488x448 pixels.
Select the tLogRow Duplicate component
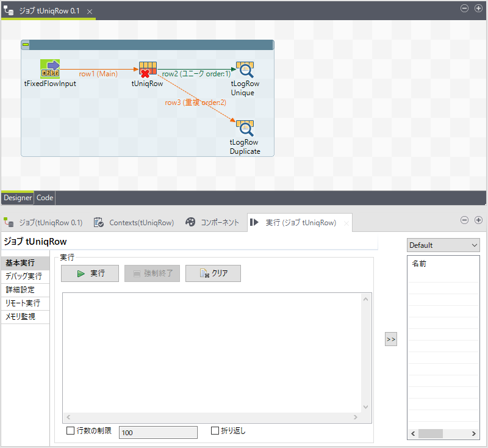245,129
